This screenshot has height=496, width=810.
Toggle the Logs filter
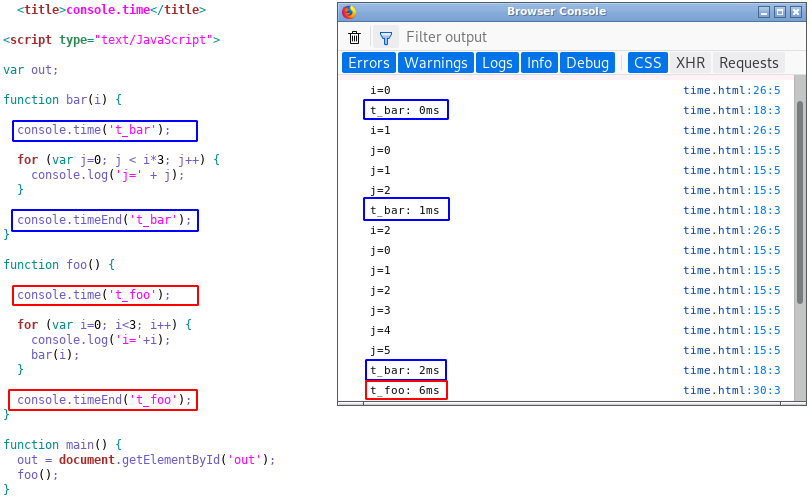tap(497, 63)
